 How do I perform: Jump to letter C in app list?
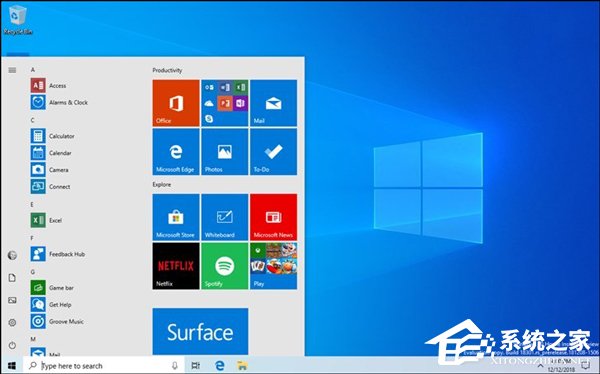point(33,120)
